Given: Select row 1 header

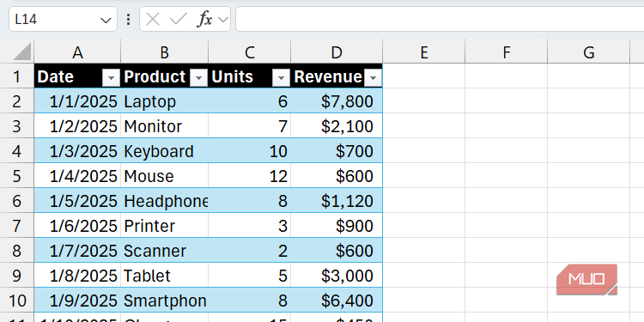Looking at the screenshot, I should click(16, 76).
